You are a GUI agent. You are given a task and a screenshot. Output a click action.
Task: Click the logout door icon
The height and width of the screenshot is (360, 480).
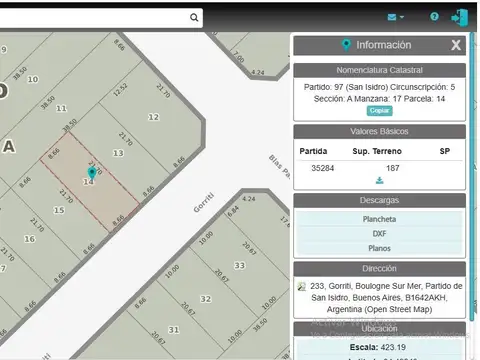[459, 17]
